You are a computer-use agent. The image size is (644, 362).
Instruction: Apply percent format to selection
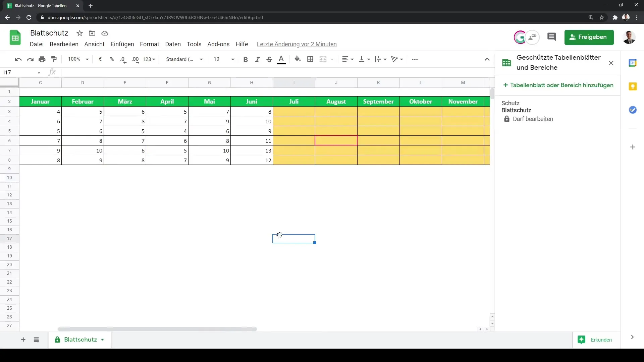click(x=112, y=59)
